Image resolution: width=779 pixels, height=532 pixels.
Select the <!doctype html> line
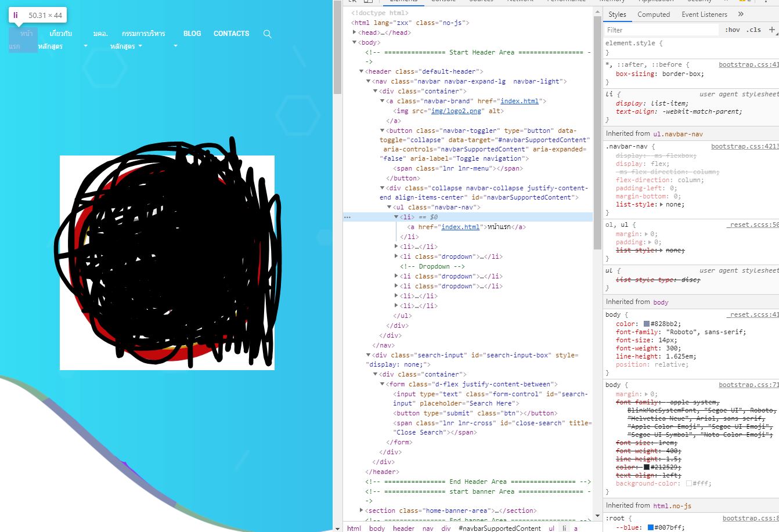tap(380, 13)
